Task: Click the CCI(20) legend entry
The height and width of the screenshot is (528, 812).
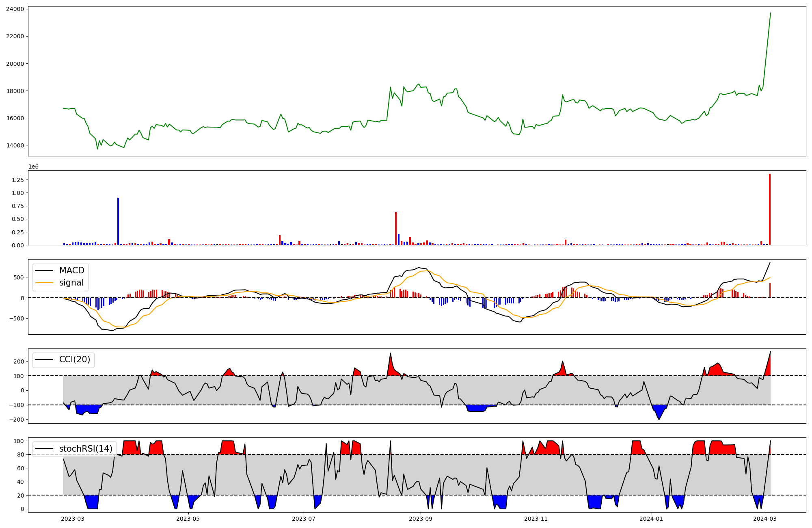Action: point(74,359)
